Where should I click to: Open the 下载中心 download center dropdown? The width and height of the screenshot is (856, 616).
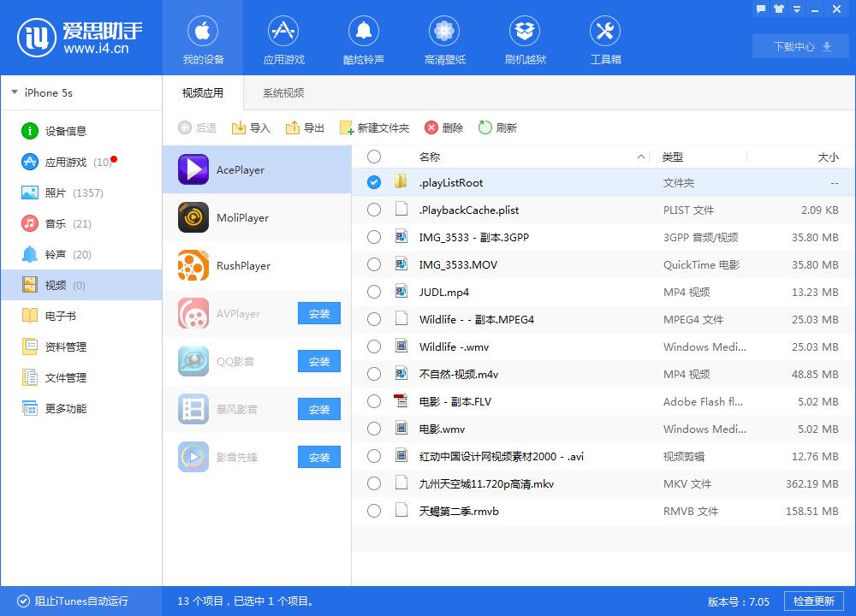tap(799, 46)
